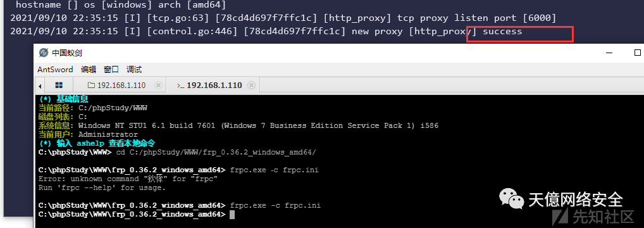Click the ashelp hint text in the terminal
Viewport: 644px width, 228px height.
90,143
